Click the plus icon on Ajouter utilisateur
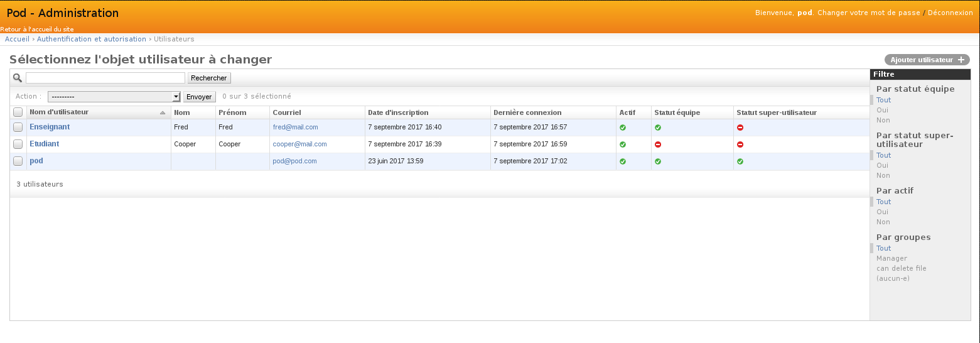This screenshot has height=343, width=980. tap(961, 60)
